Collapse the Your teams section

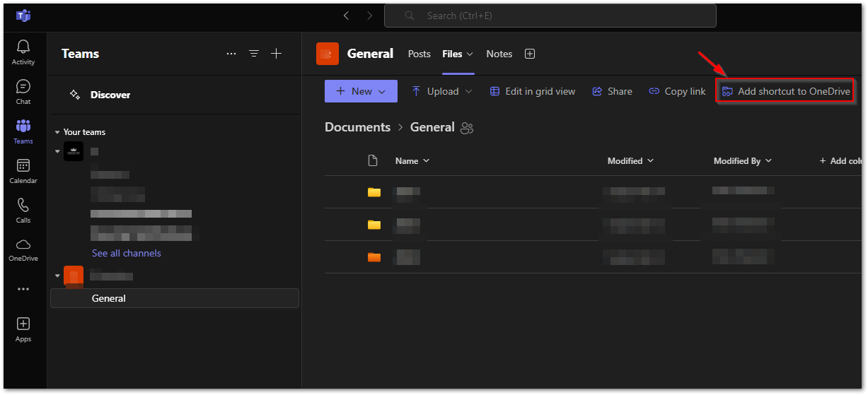(58, 132)
